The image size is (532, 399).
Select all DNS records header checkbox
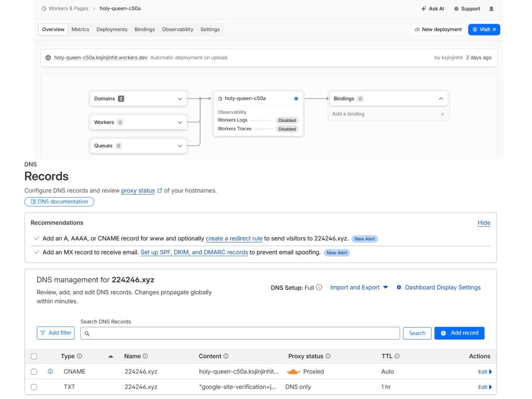pyautogui.click(x=34, y=357)
